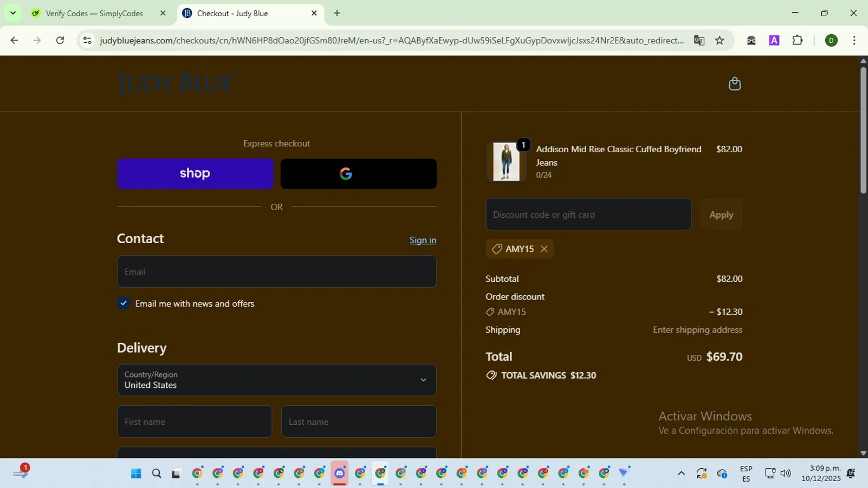Click the Judy Blue logo

point(177,84)
